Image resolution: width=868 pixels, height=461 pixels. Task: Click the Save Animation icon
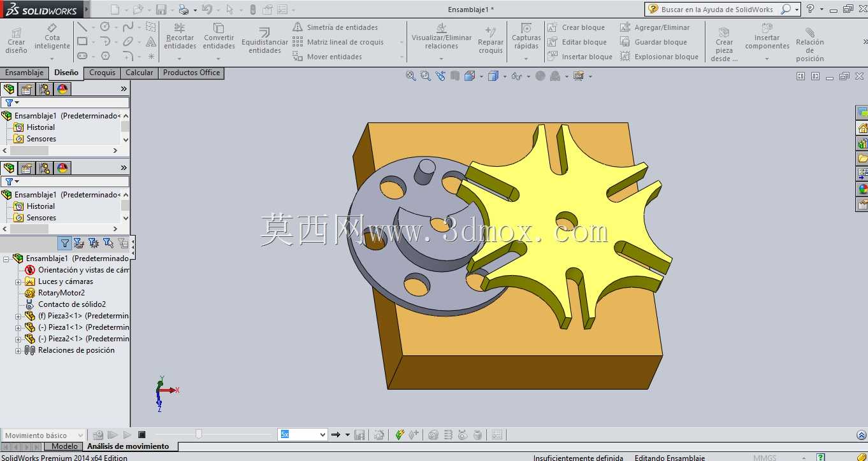point(359,435)
